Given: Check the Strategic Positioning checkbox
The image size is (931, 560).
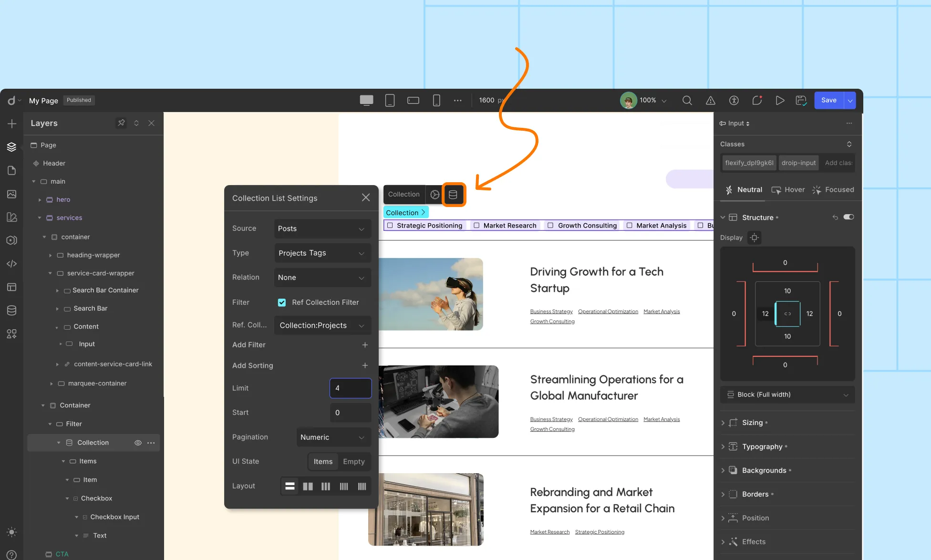Looking at the screenshot, I should click(390, 225).
